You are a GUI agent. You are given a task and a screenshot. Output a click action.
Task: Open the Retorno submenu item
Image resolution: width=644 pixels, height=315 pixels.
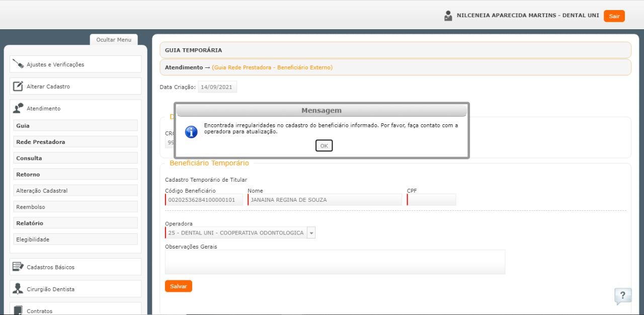[75, 175]
